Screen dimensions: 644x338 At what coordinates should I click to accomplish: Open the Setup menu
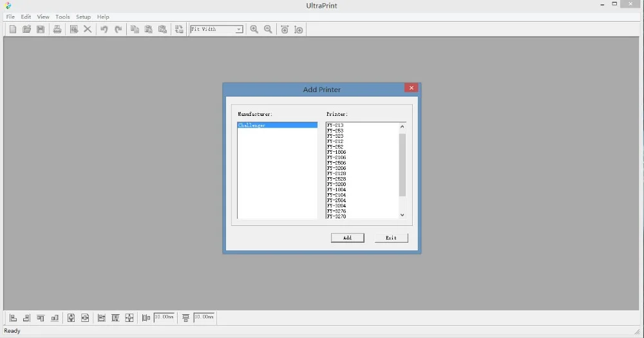pos(83,17)
